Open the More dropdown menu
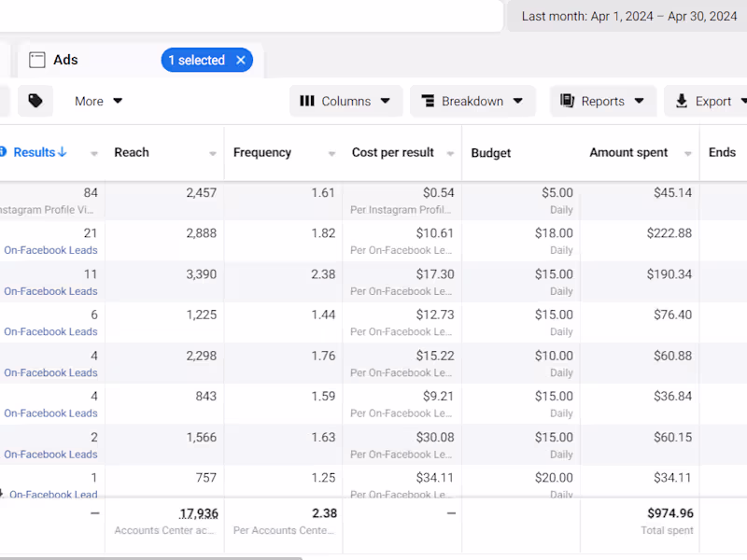The image size is (747, 560). click(99, 101)
